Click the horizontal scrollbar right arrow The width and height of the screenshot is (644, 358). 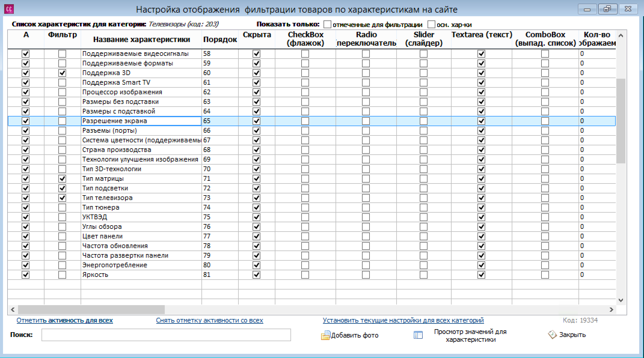tap(611, 309)
